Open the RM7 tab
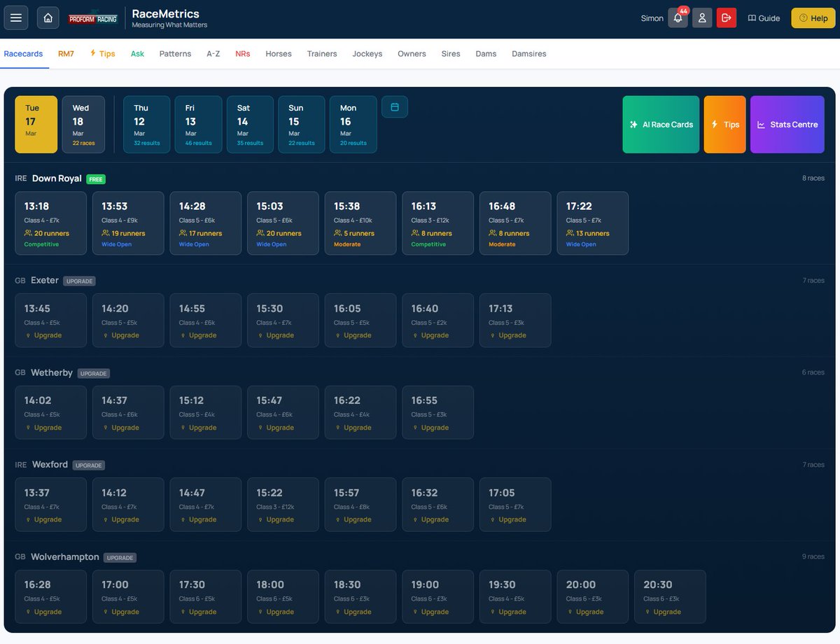Image resolution: width=840 pixels, height=644 pixels. coord(66,54)
